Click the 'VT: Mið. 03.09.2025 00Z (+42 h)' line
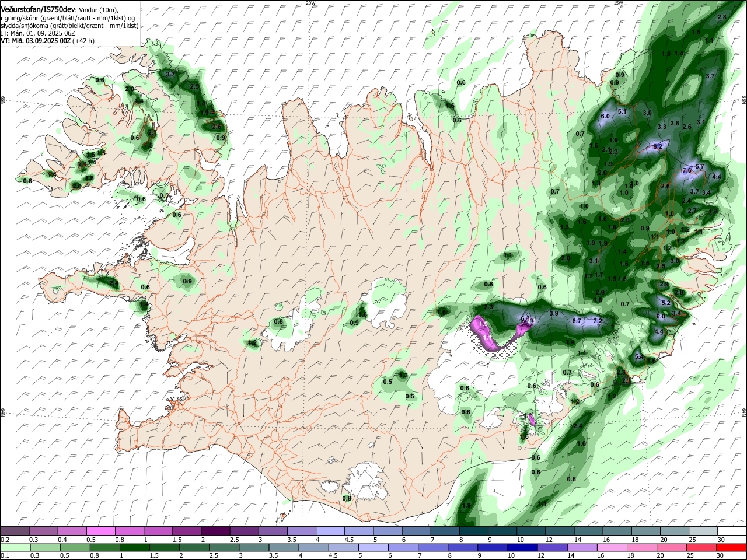747x560 pixels. pos(48,41)
